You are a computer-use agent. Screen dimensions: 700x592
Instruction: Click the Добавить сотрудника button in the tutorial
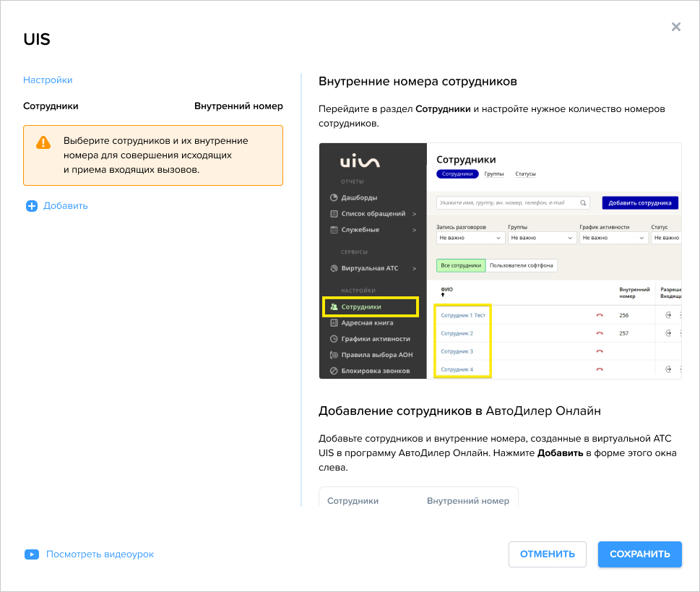pos(640,203)
